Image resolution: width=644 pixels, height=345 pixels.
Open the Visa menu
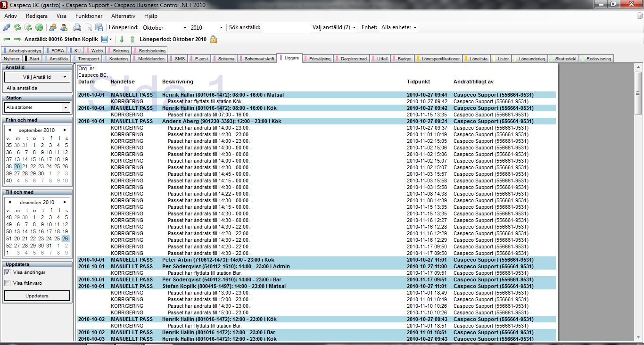point(61,16)
